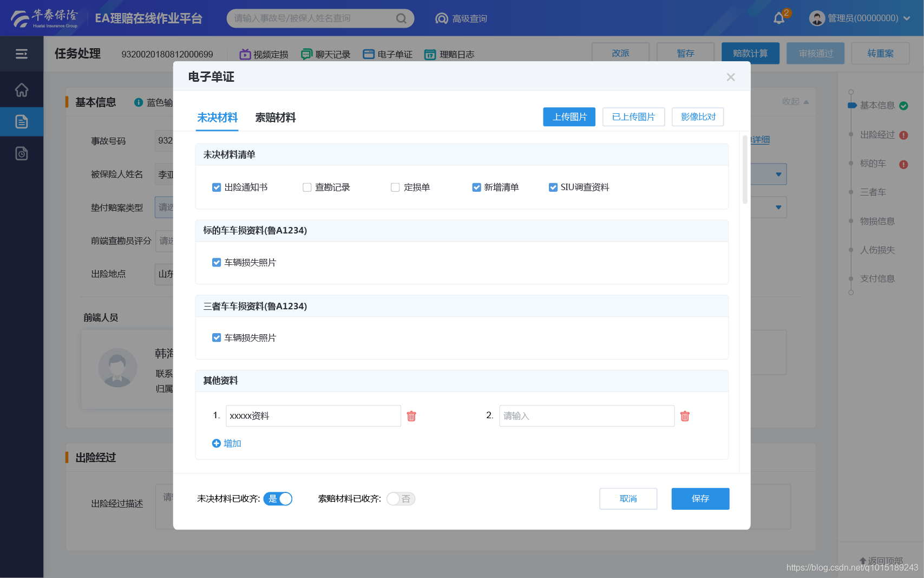The width and height of the screenshot is (924, 578).
Task: Delete other material row 1
Action: click(x=411, y=416)
